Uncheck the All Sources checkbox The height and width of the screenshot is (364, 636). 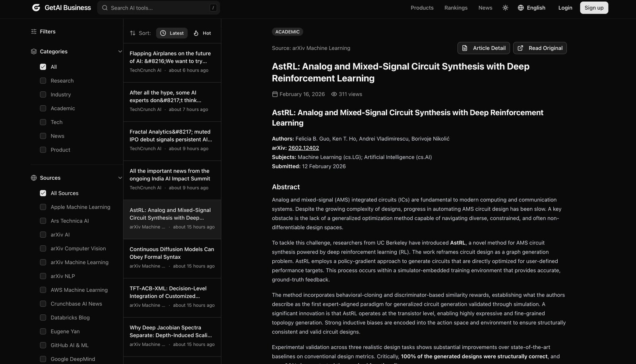pos(43,193)
